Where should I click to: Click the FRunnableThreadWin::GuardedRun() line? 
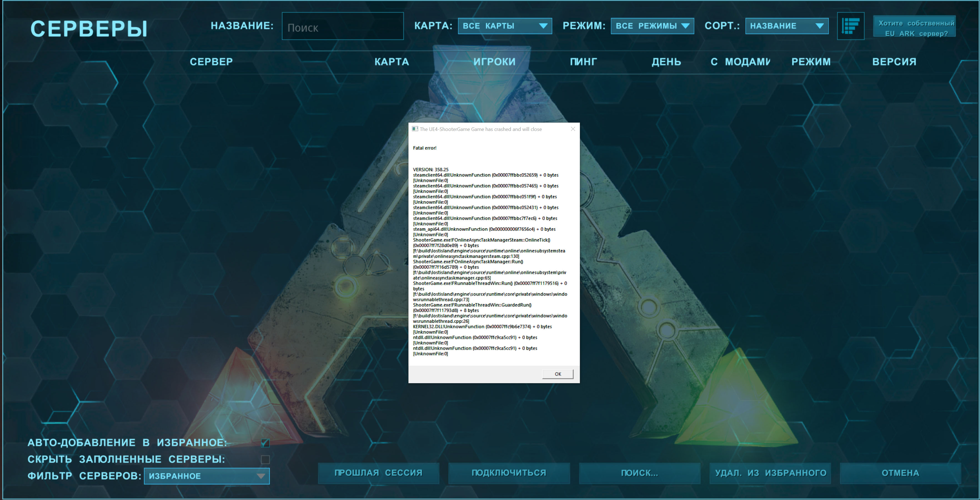click(x=472, y=305)
